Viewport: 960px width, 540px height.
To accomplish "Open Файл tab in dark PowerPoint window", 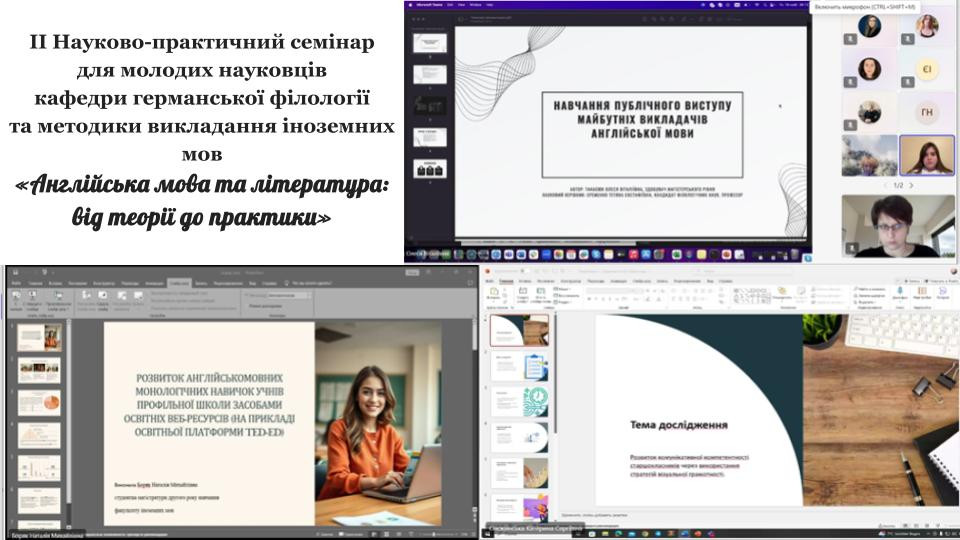I will pyautogui.click(x=17, y=283).
